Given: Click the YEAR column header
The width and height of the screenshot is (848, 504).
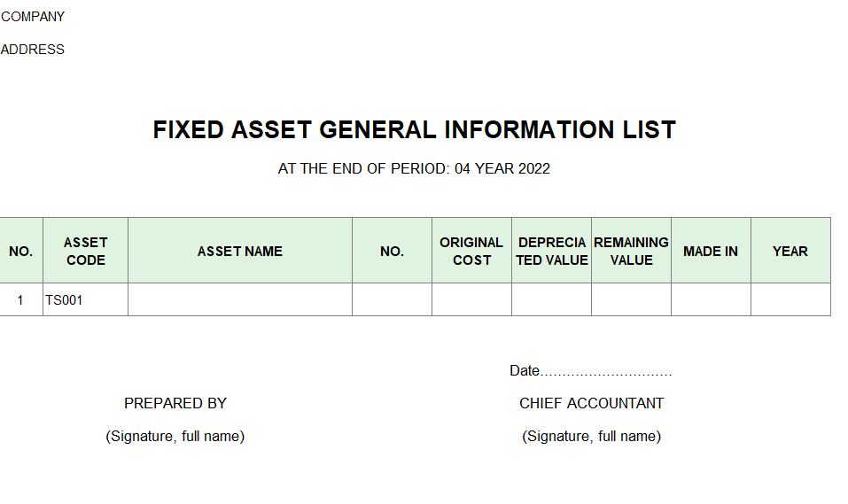Looking at the screenshot, I should click(790, 251).
